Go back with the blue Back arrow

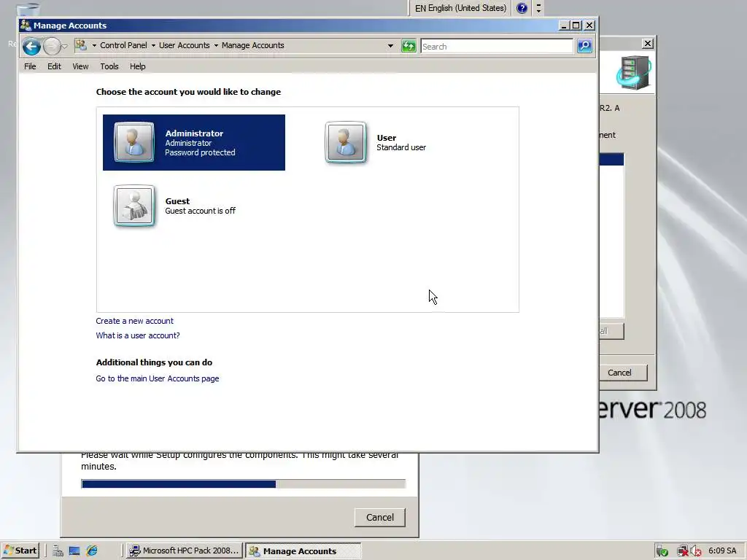click(x=31, y=46)
